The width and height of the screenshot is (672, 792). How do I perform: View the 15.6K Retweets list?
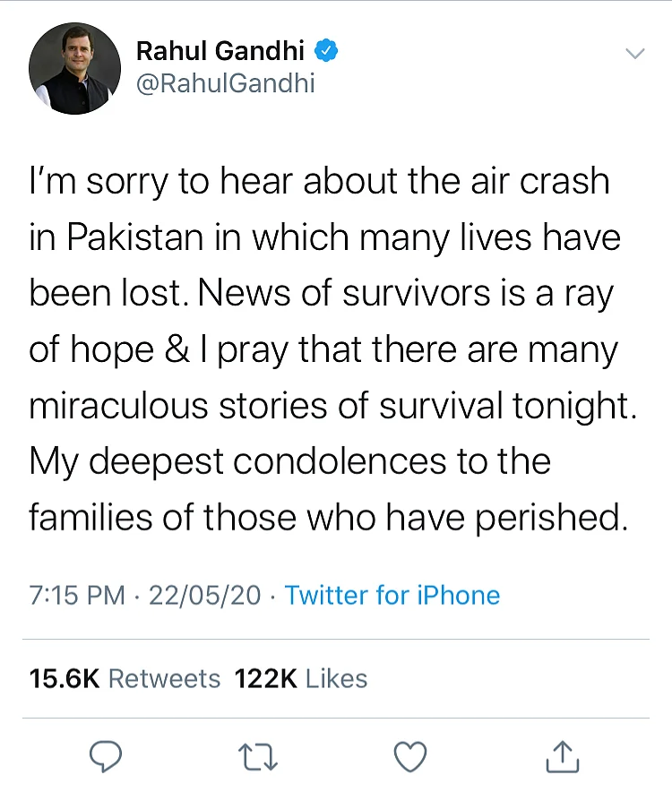125,678
